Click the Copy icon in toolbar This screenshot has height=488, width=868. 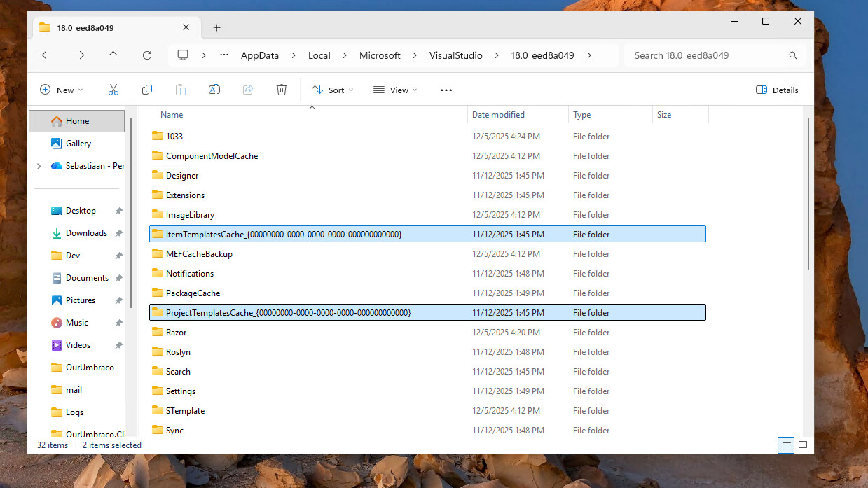coord(147,90)
